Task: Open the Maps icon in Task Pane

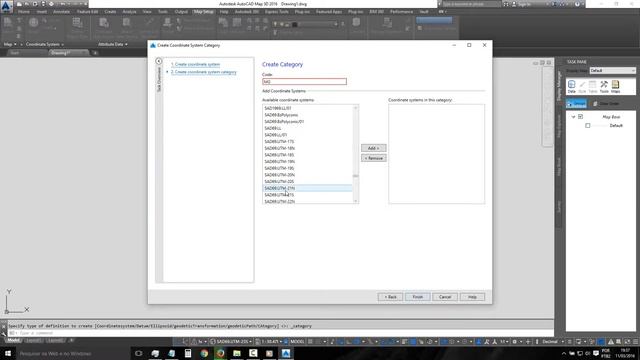Action: (616, 87)
